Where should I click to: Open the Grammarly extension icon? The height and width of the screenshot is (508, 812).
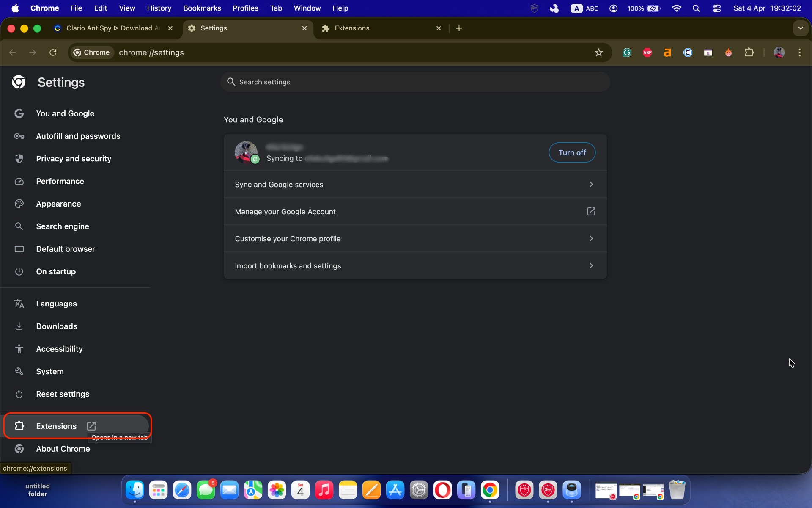[627, 52]
